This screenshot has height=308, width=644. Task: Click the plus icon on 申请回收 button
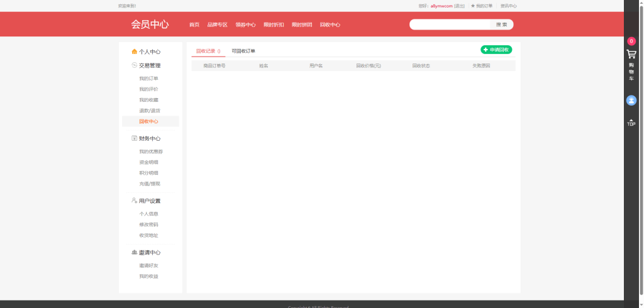coord(486,50)
